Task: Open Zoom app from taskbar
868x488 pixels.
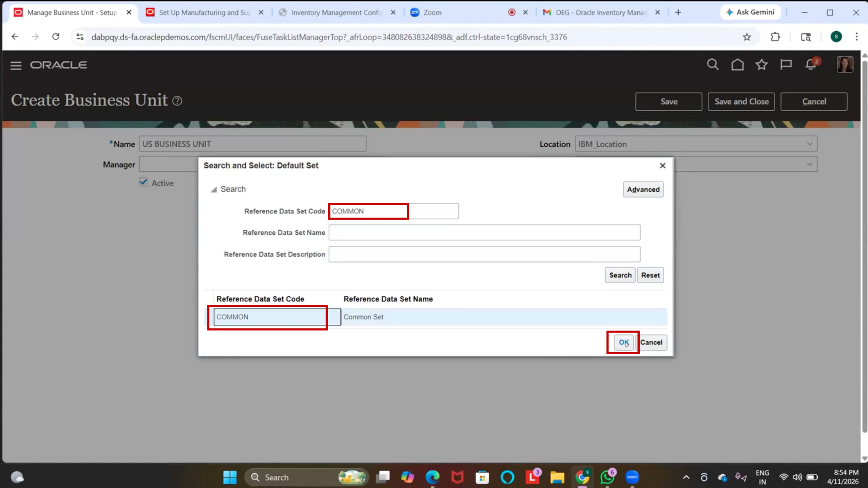Action: click(x=632, y=477)
